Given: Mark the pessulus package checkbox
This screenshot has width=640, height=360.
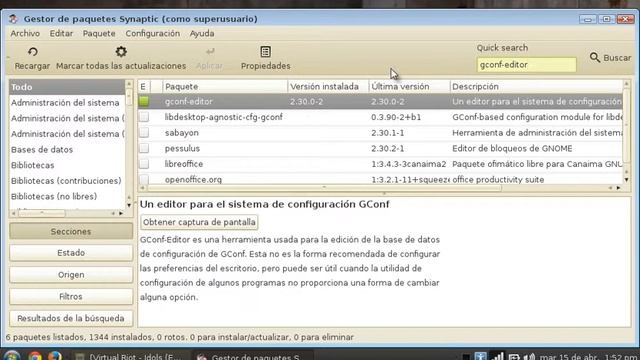Looking at the screenshot, I should pos(144,148).
